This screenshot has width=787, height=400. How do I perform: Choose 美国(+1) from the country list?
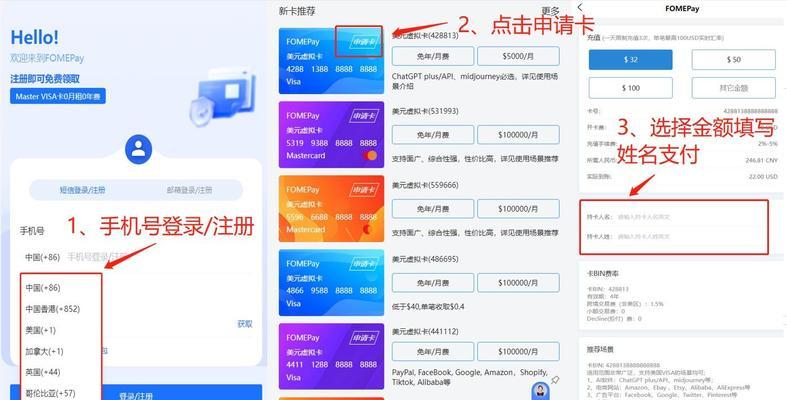coord(41,330)
